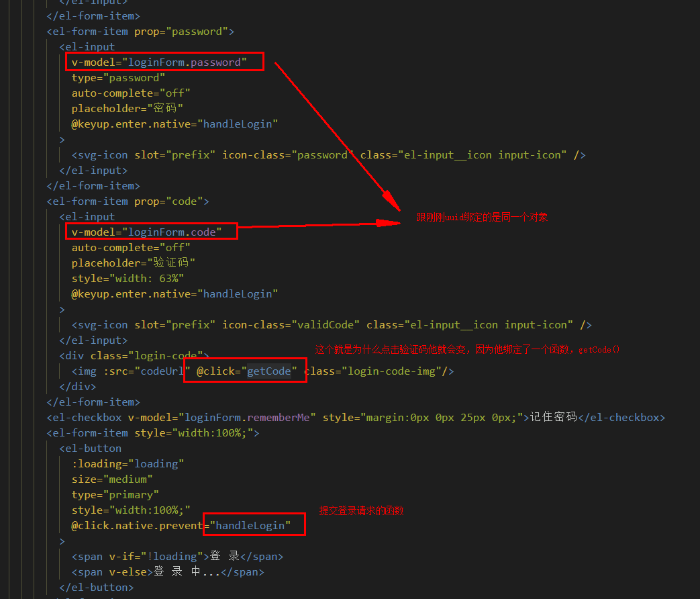Image resolution: width=700 pixels, height=599 pixels.
Task: Click the el-form-item style="width:100%;" tag
Action: [152, 433]
